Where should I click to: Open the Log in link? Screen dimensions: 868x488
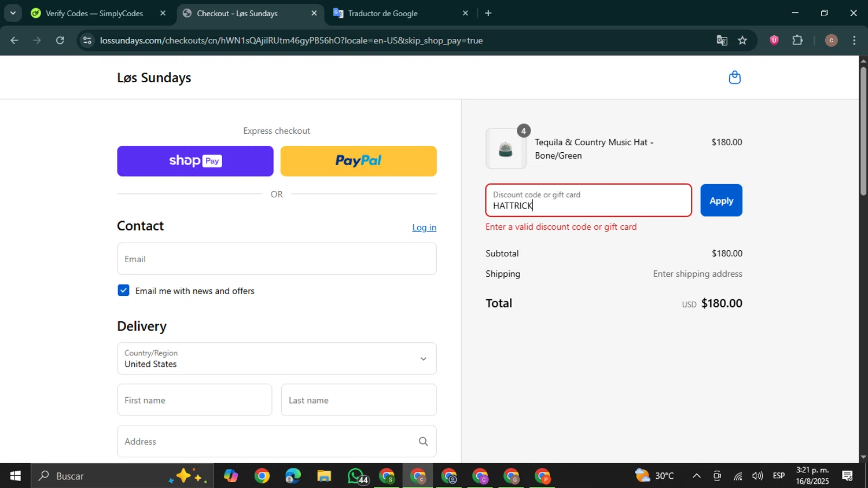coord(424,228)
